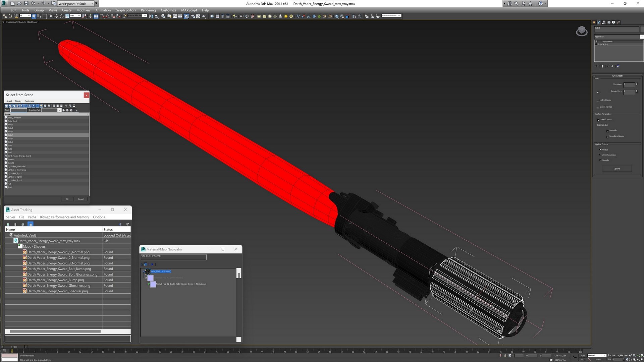Click the Render Production teapot icon
644x362 pixels.
point(204,16)
